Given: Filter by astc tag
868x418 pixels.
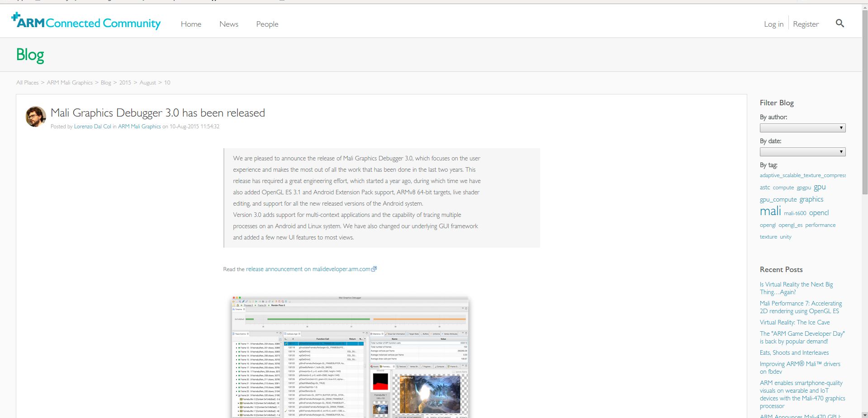Looking at the screenshot, I should pos(765,187).
